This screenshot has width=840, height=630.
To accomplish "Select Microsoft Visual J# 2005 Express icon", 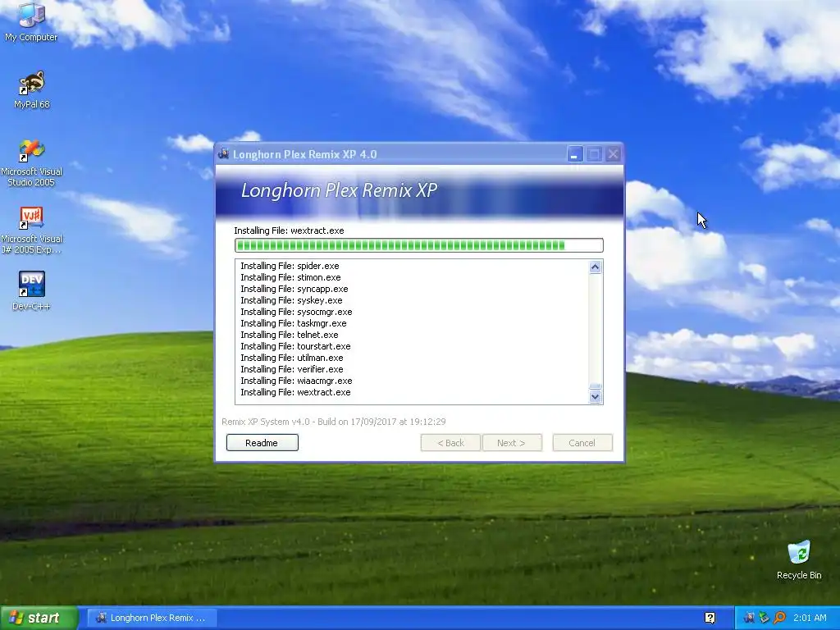I will point(31,231).
